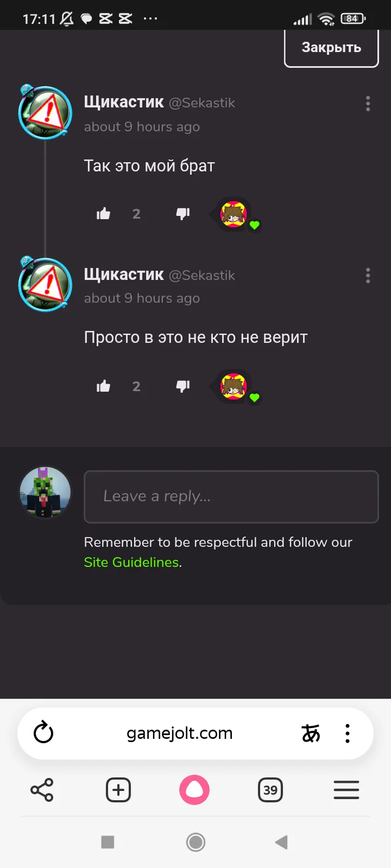Tap the Android back navigation triangle

click(281, 842)
